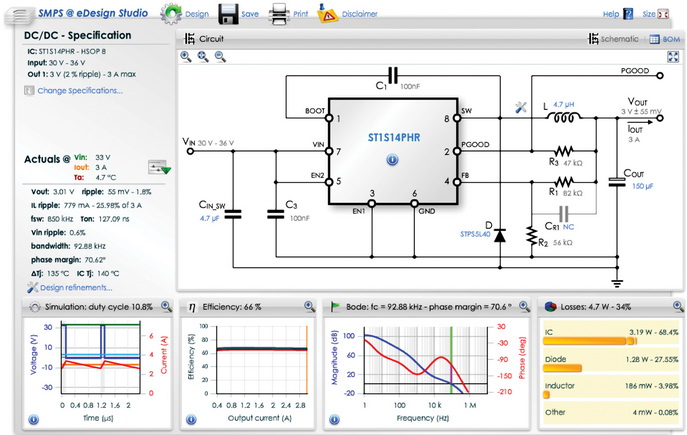Click the SMPS @ eDesign Studio logo
The width and height of the screenshot is (687, 435).
93,13
